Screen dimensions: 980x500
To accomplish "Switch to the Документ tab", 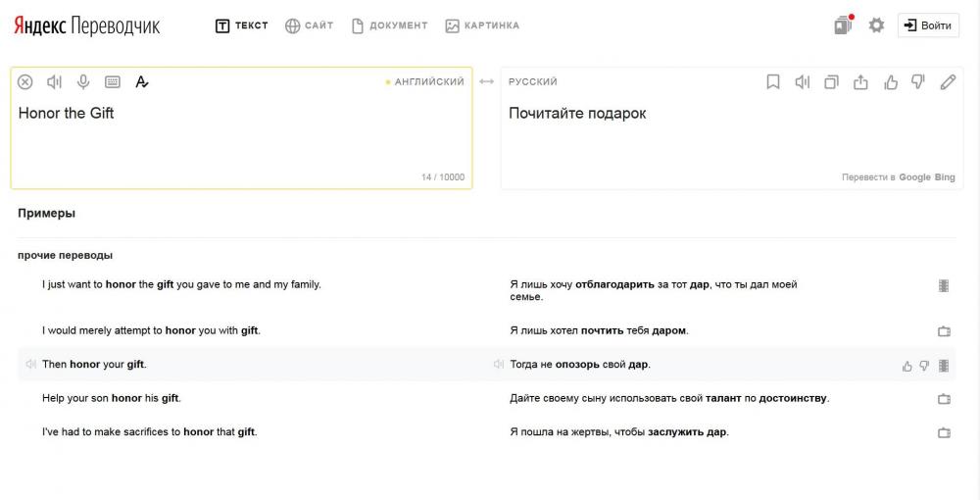I will pyautogui.click(x=389, y=25).
